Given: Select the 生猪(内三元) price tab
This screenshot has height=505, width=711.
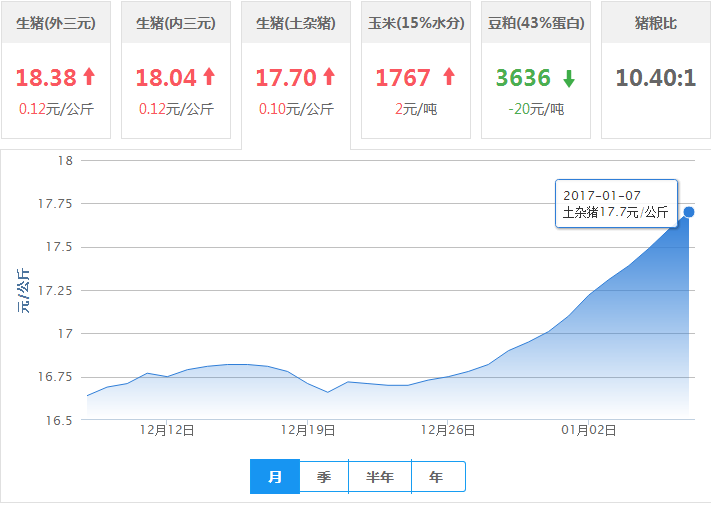Looking at the screenshot, I should pos(176,70).
